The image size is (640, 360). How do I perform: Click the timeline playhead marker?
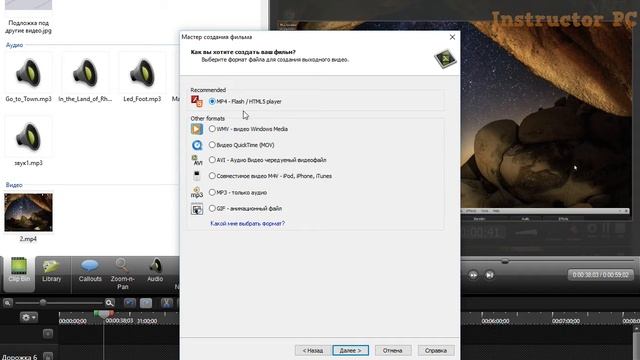104,314
